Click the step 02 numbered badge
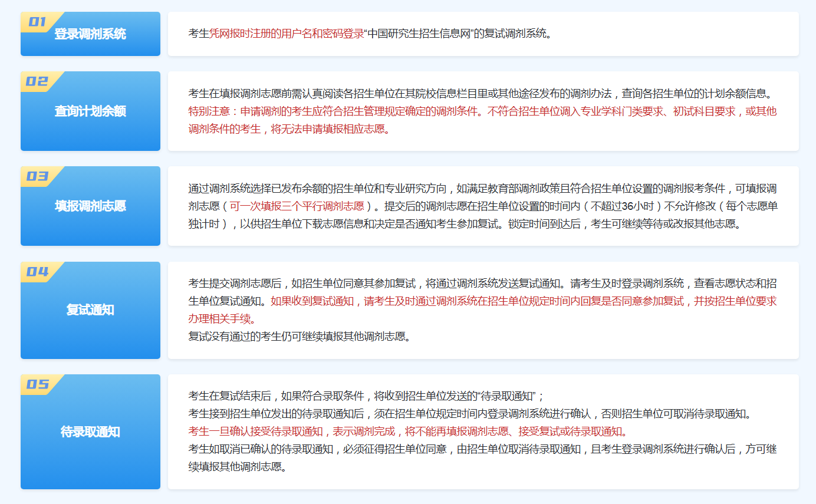Viewport: 816px width, 504px height. click(x=37, y=83)
